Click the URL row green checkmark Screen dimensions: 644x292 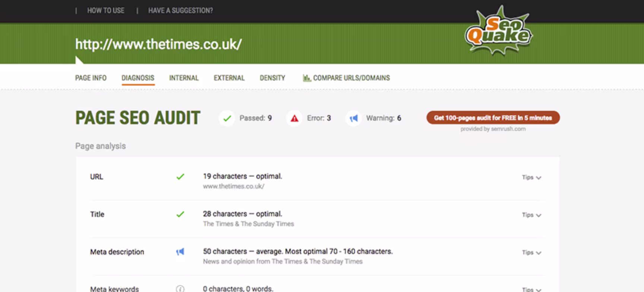coord(180,177)
